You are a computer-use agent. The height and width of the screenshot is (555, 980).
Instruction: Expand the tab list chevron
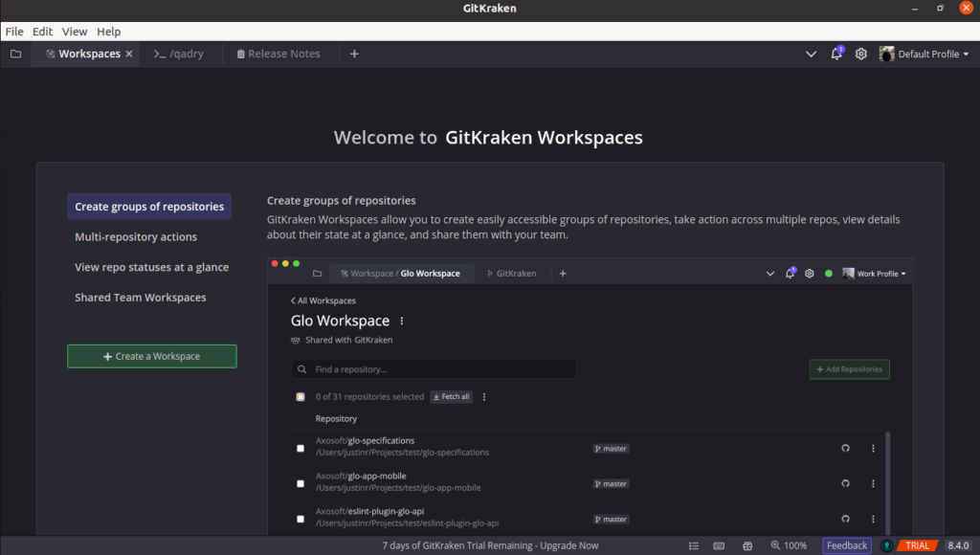(x=811, y=54)
